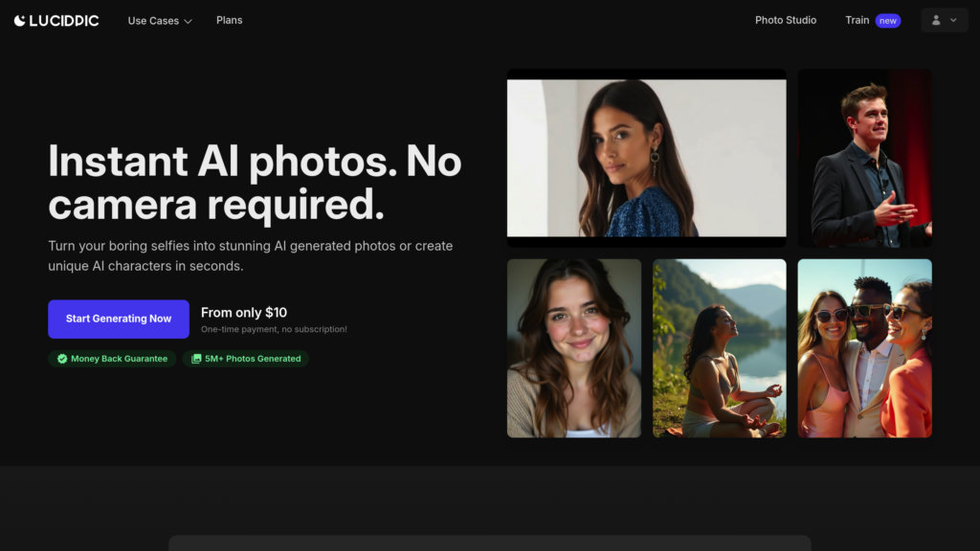
Task: Open the man in suit speaking photo
Action: point(864,158)
